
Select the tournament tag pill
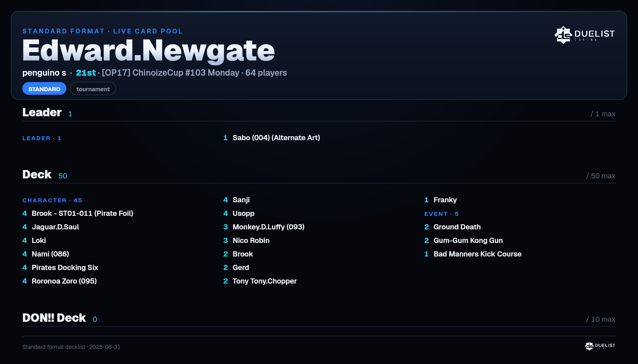click(x=93, y=89)
